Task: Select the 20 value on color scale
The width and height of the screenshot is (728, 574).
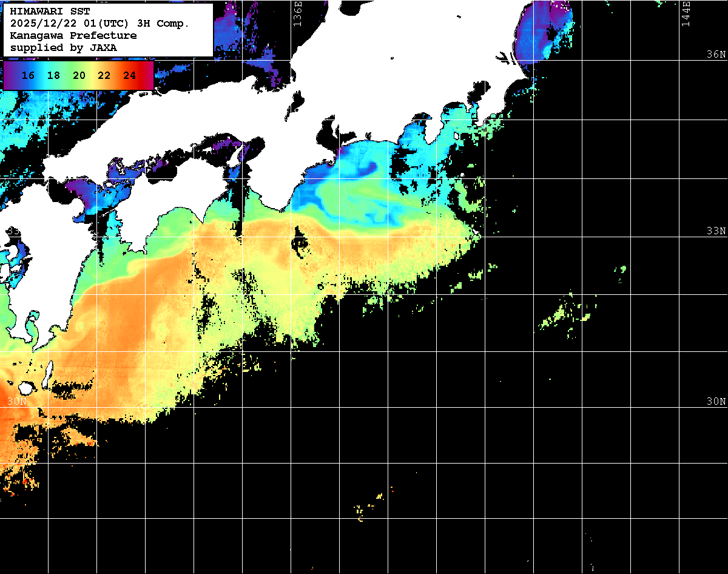Action: (79, 76)
